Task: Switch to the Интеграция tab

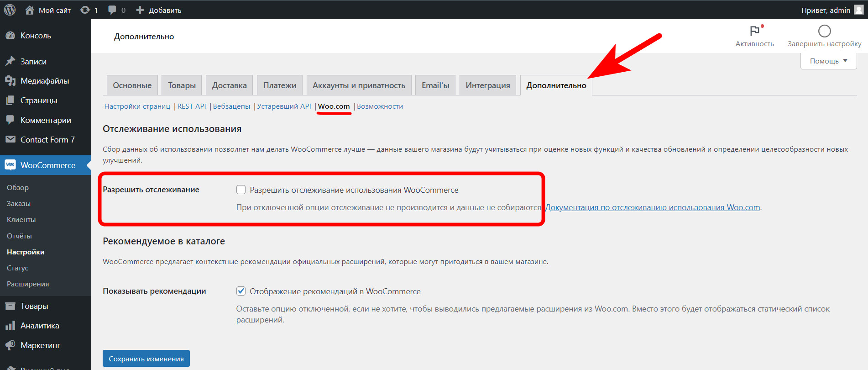Action: [x=488, y=85]
